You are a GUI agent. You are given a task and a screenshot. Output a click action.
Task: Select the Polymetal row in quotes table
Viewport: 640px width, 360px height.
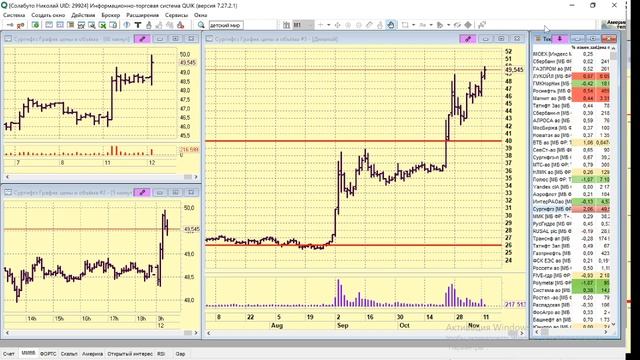click(571, 283)
